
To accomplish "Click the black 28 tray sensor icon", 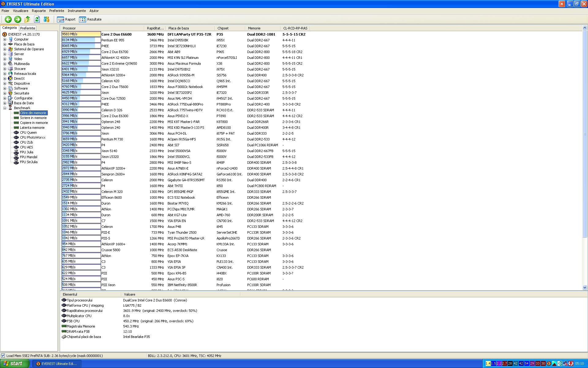I will point(510,364).
